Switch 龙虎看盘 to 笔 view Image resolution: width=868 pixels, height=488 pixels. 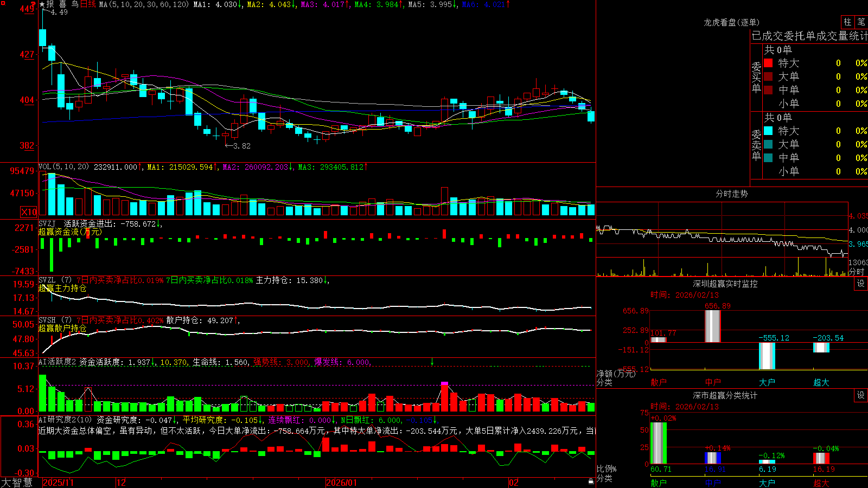point(861,22)
